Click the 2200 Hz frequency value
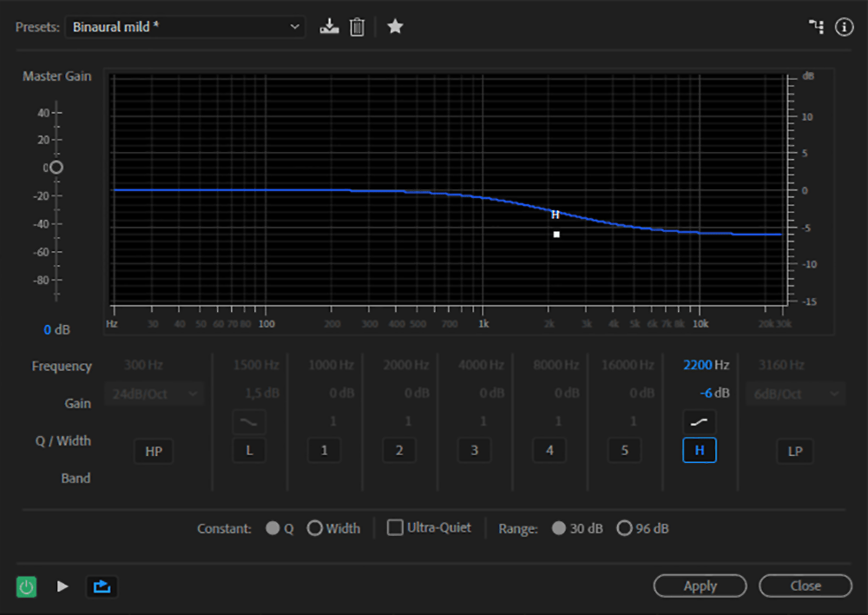This screenshot has width=868, height=615. coord(697,366)
